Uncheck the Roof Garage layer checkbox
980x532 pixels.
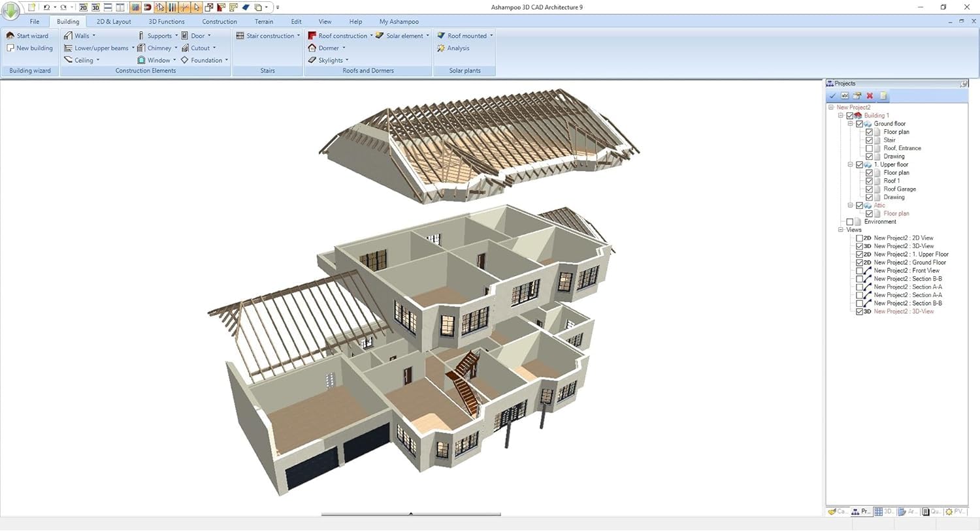click(869, 189)
